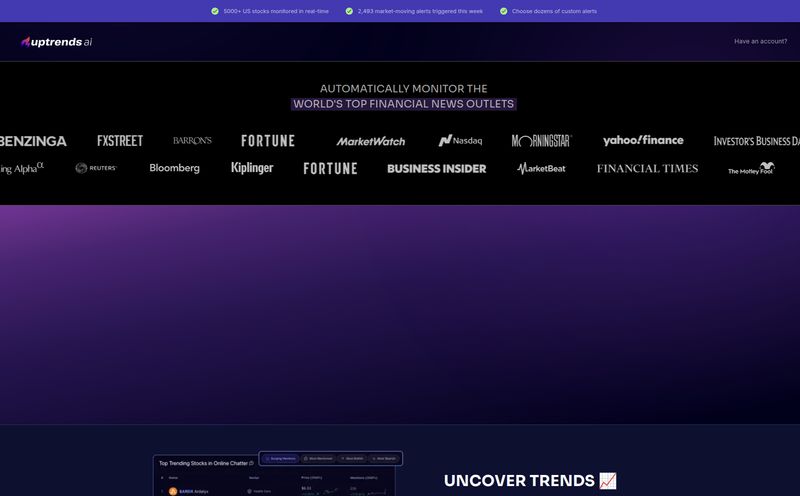
Task: Switch to the Most Bearish tab
Action: pyautogui.click(x=384, y=458)
